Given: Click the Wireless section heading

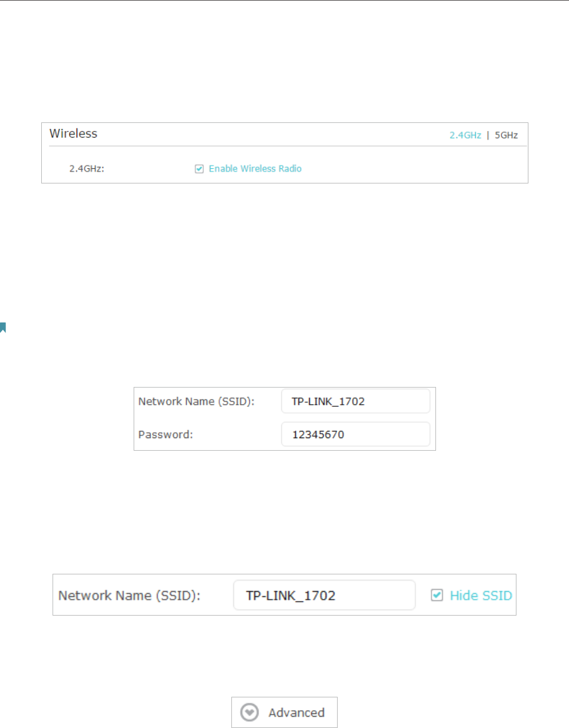Looking at the screenshot, I should (73, 134).
